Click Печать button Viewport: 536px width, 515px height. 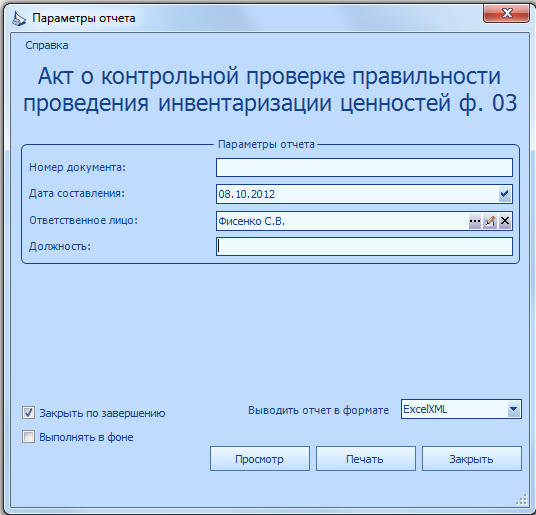coord(366,459)
